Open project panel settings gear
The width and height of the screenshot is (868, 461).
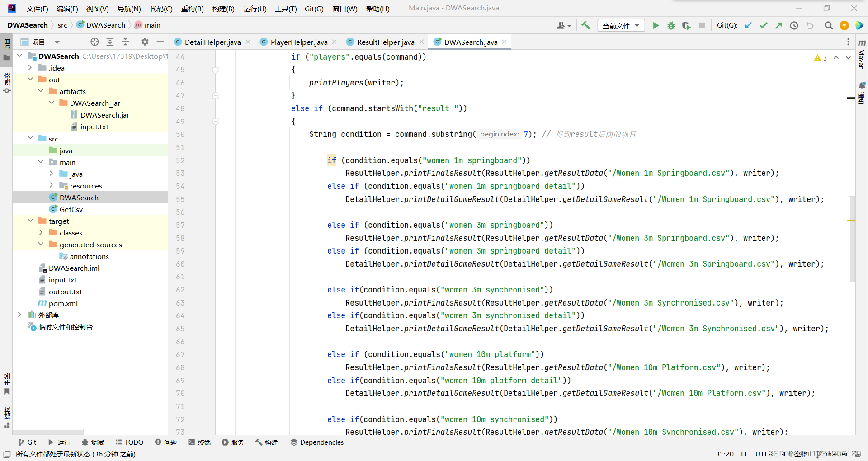[145, 42]
